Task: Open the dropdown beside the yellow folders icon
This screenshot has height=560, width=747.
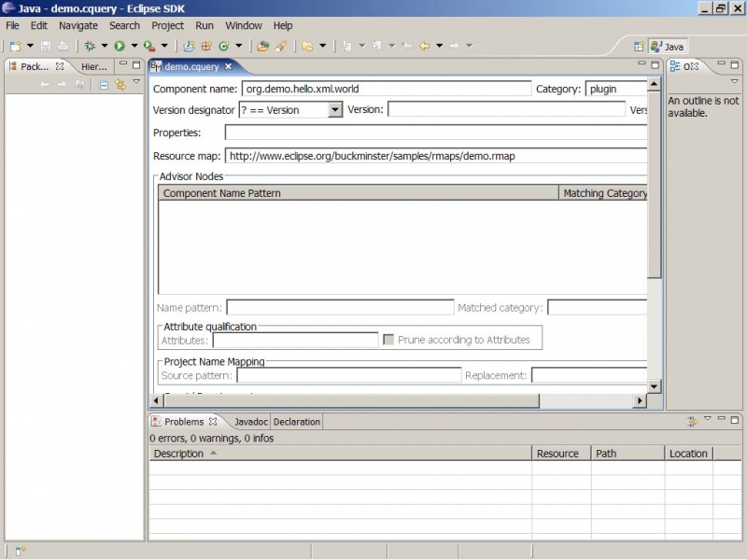Action: pos(322,46)
